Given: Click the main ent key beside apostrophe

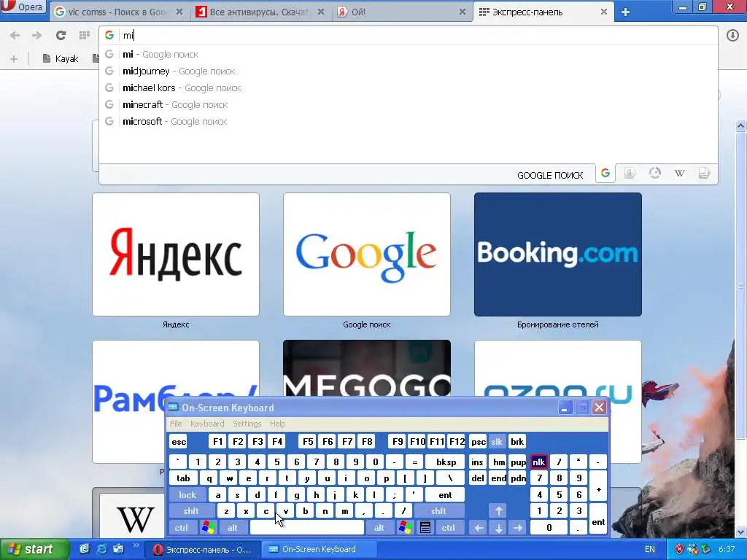Looking at the screenshot, I should tap(445, 495).
